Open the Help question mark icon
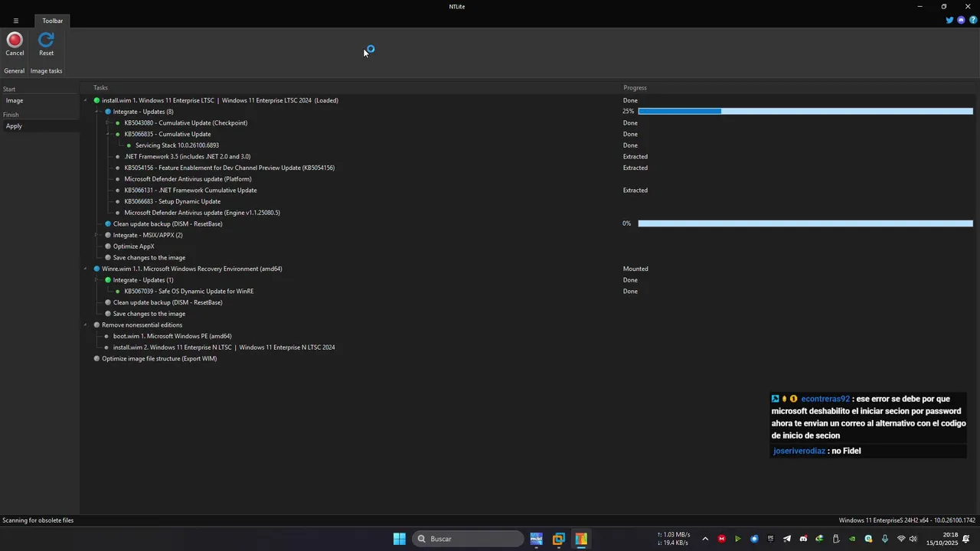Viewport: 980px width, 551px height. click(x=973, y=20)
